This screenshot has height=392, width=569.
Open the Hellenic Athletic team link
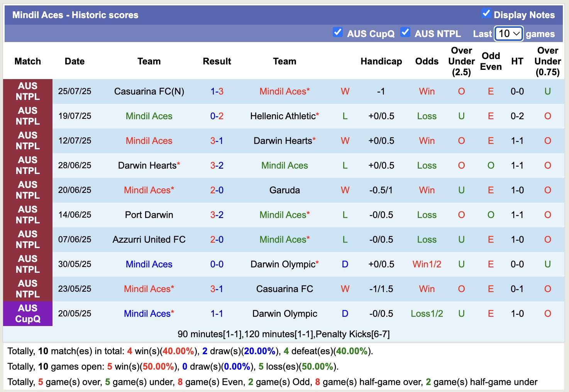283,116
